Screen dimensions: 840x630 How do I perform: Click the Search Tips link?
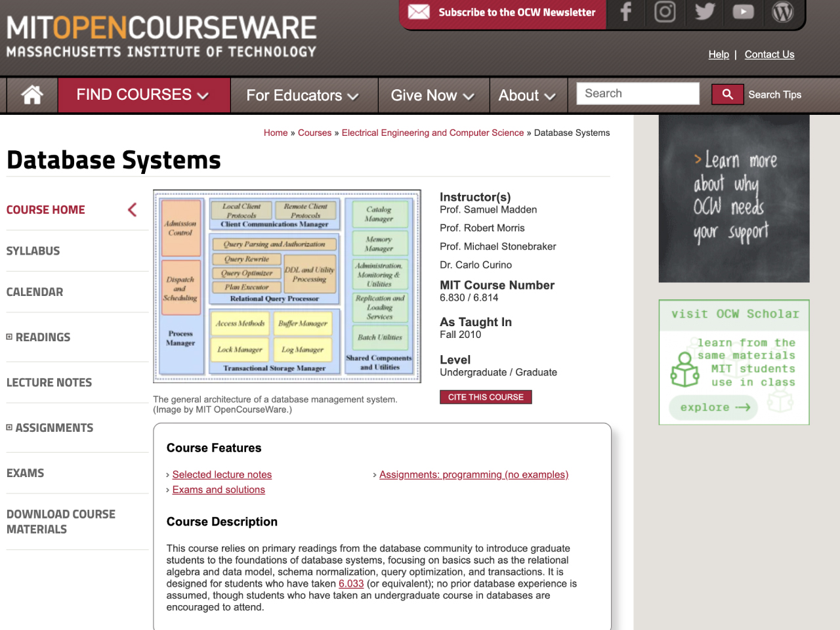point(774,94)
